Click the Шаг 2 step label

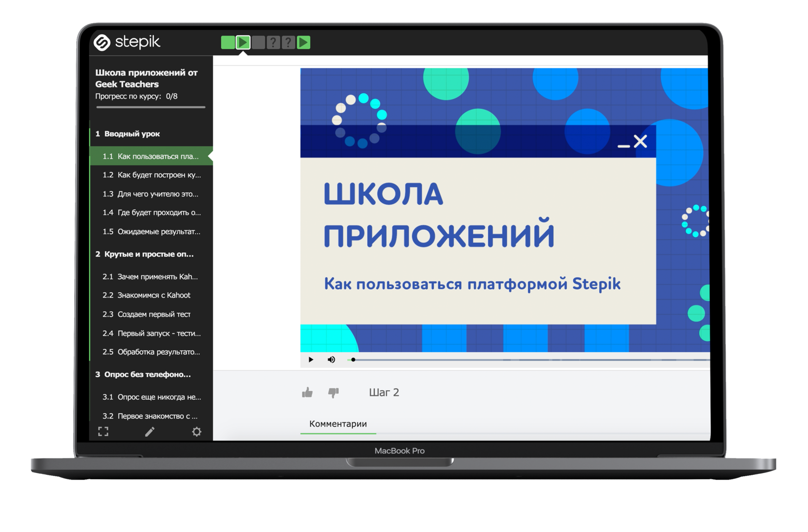tap(384, 393)
